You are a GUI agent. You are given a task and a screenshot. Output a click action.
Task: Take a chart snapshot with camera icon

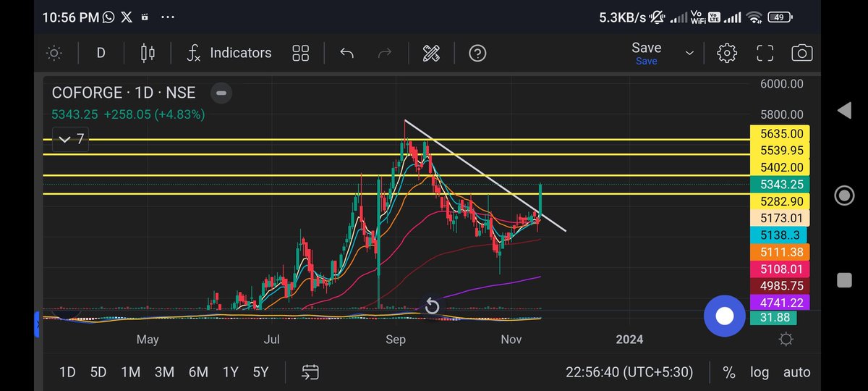[x=801, y=53]
